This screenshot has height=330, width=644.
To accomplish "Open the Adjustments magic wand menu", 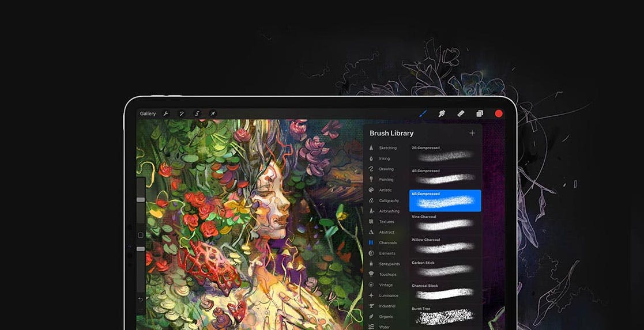I will 181,113.
